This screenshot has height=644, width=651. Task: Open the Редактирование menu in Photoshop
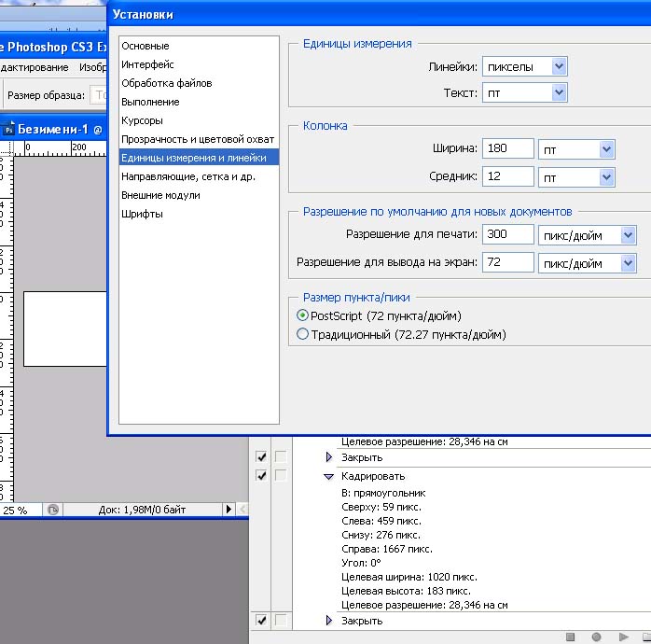(x=35, y=67)
